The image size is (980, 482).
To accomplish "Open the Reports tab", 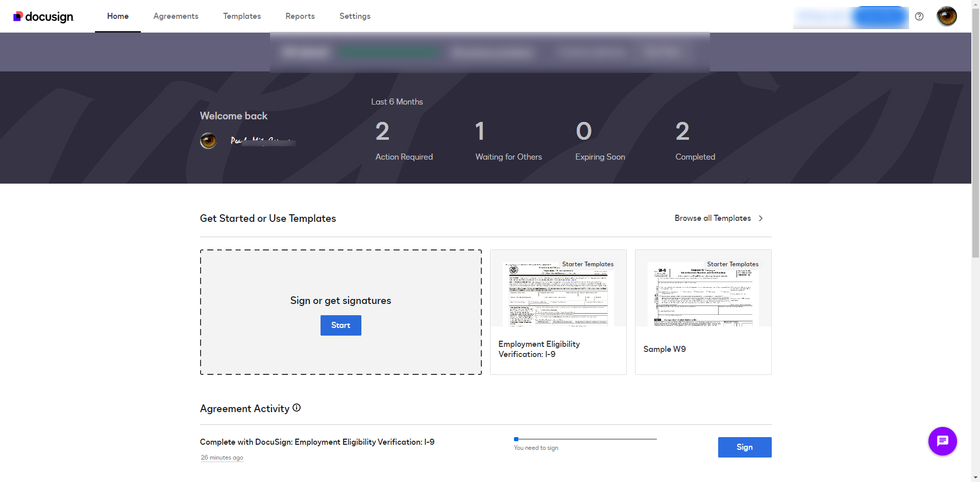I will point(300,16).
